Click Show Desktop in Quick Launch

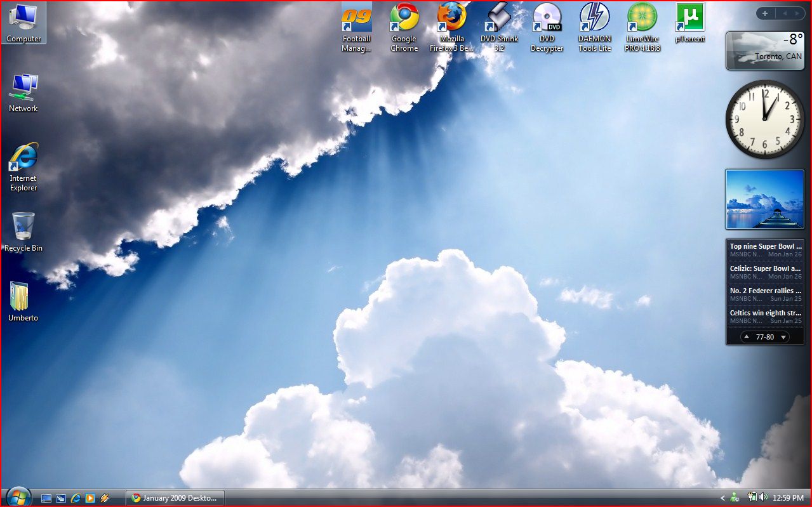[46, 498]
